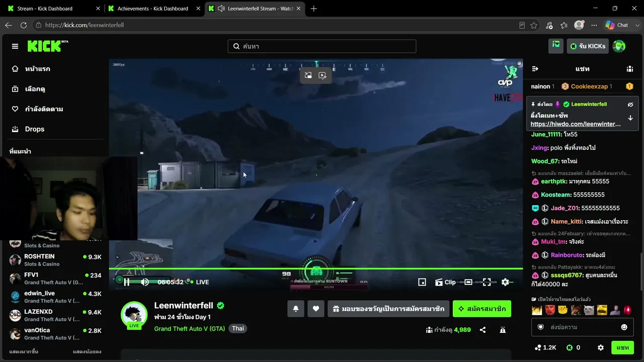Click the Kick search field
Screen dimensions: 644x362
tap(322, 46)
